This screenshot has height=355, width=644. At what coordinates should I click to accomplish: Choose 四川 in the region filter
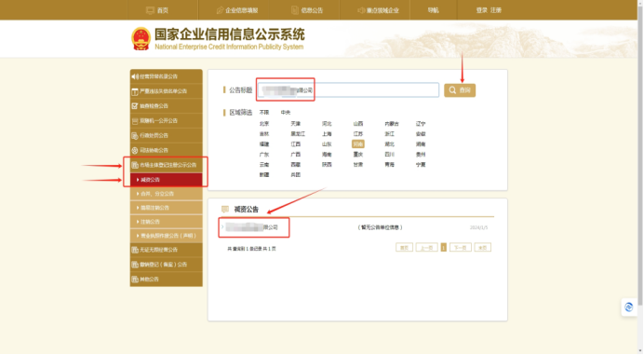(x=389, y=155)
